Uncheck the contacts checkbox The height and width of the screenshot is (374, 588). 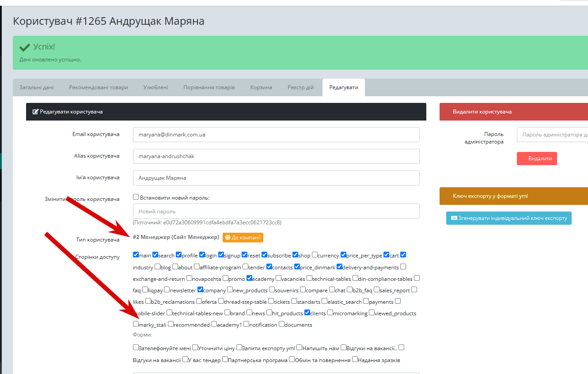(x=269, y=267)
